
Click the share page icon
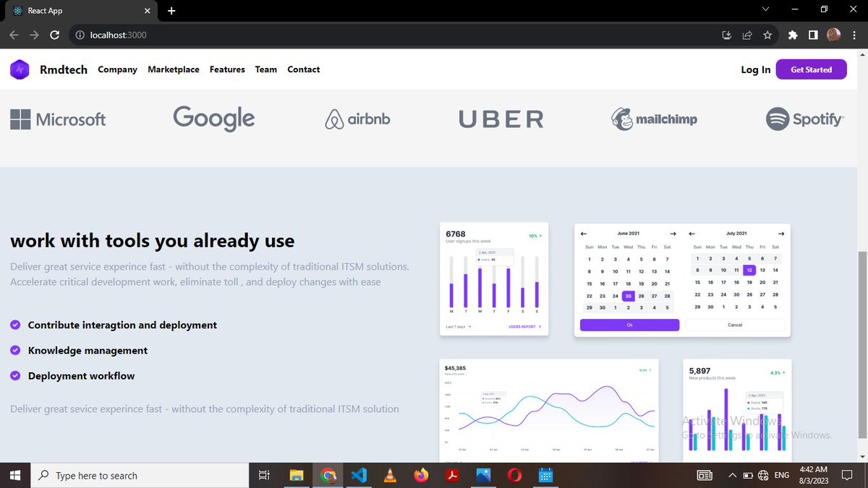pyautogui.click(x=747, y=35)
